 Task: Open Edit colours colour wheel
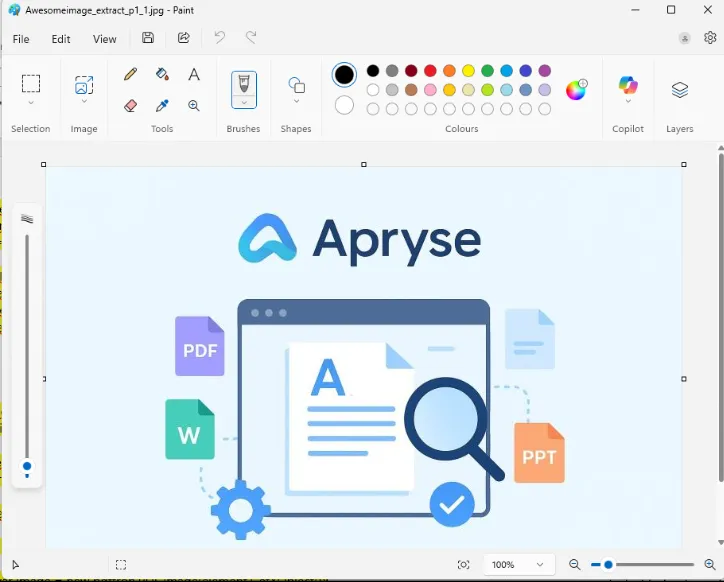576,90
